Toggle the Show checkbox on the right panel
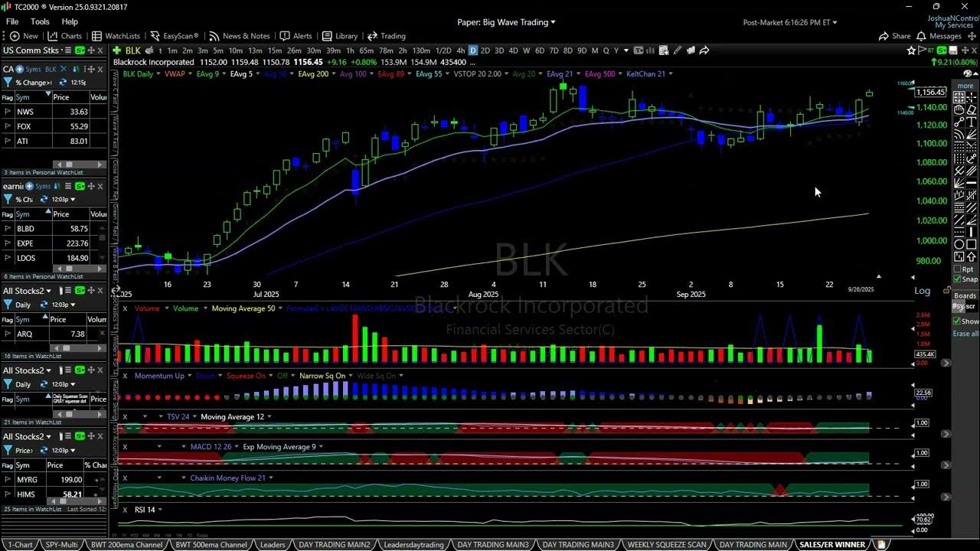 tap(957, 321)
